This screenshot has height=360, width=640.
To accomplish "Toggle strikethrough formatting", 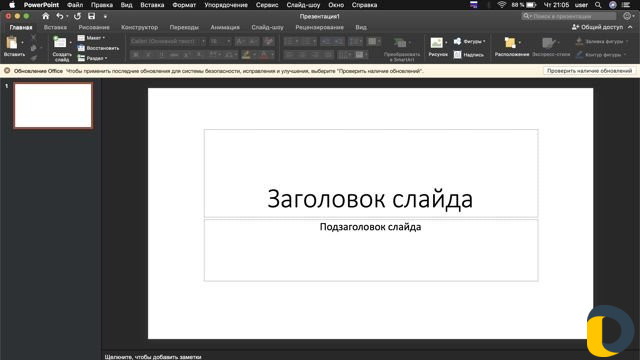I will (x=174, y=55).
